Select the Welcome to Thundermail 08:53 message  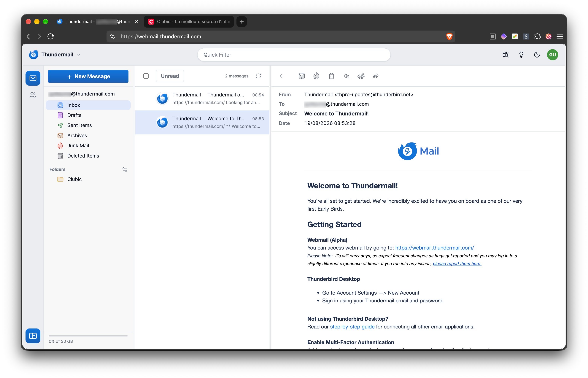202,122
